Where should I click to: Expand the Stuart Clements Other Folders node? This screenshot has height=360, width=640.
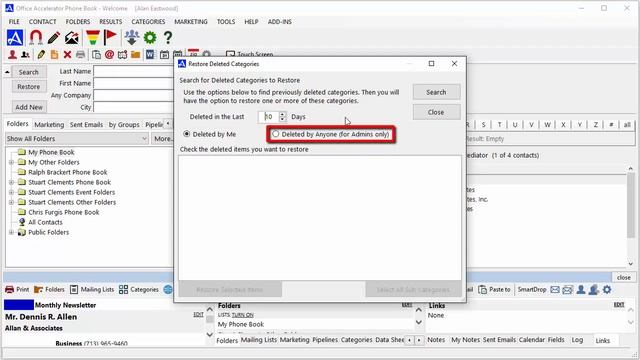click(x=11, y=202)
